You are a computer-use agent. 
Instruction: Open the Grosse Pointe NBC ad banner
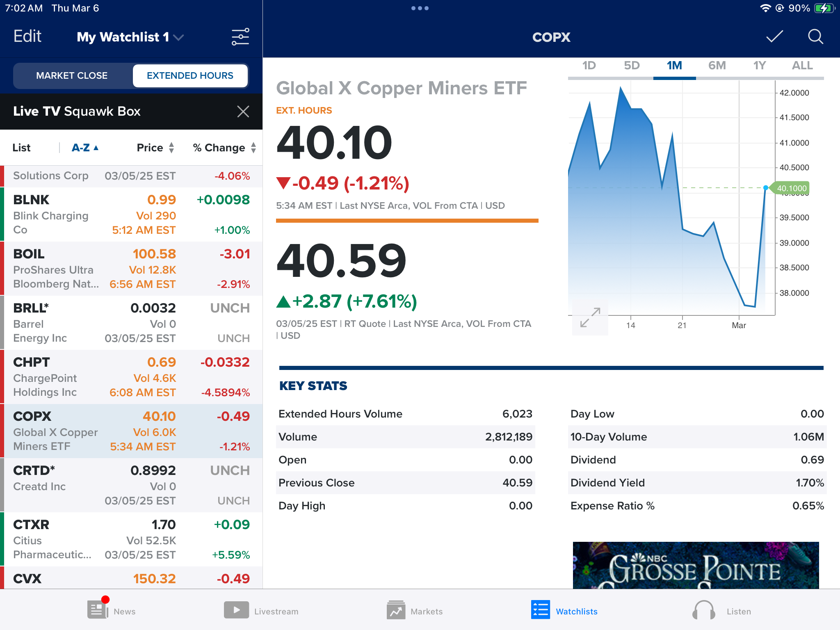(x=696, y=566)
